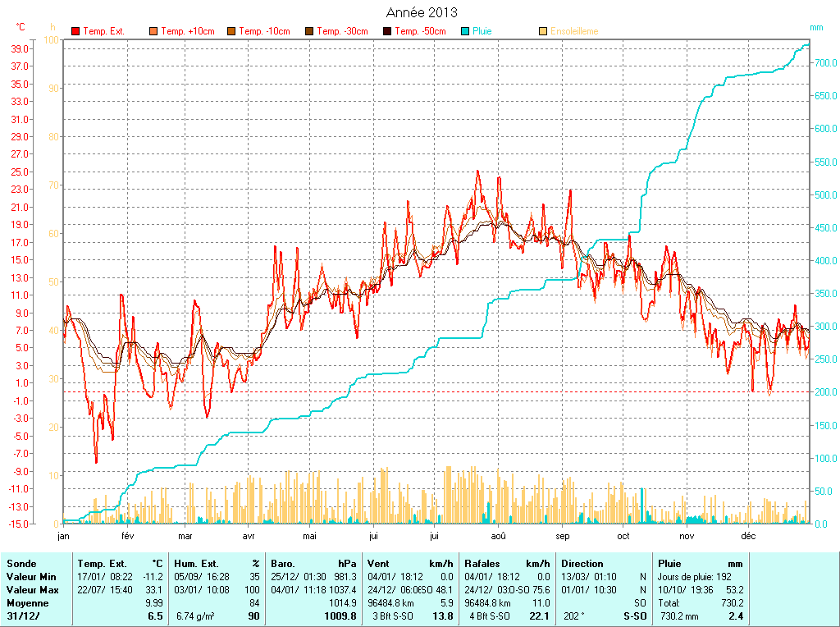Click the cyan Pluie legend swatch
This screenshot has height=627, width=840.
coord(465,32)
